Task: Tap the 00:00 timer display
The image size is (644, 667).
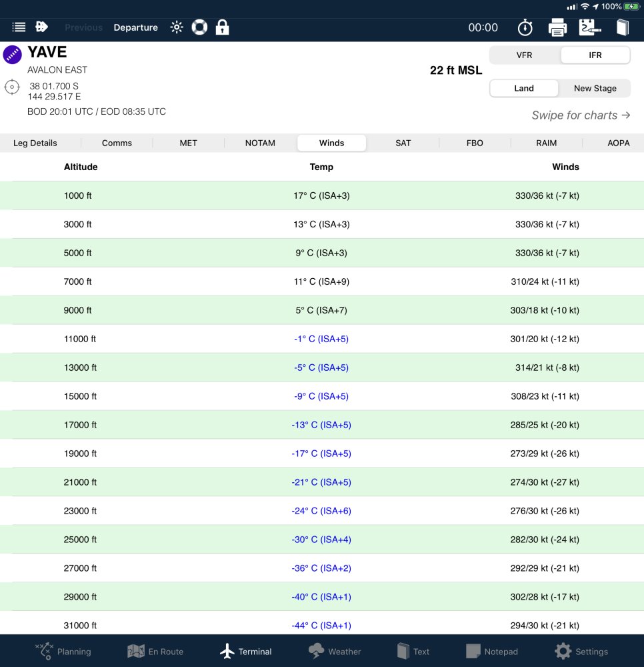Action: click(483, 27)
